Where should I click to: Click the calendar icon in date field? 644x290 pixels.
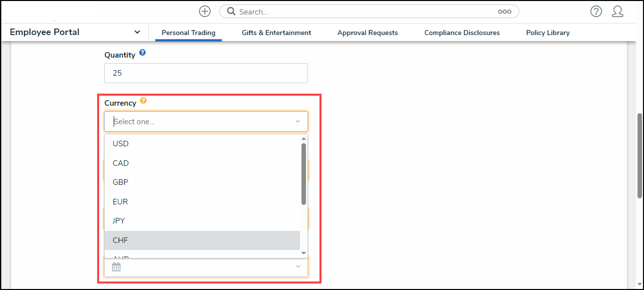tap(116, 267)
